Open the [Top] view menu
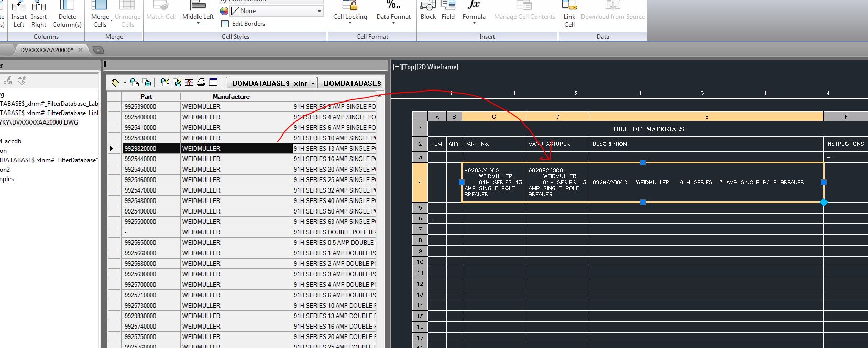The width and height of the screenshot is (868, 348). (409, 67)
